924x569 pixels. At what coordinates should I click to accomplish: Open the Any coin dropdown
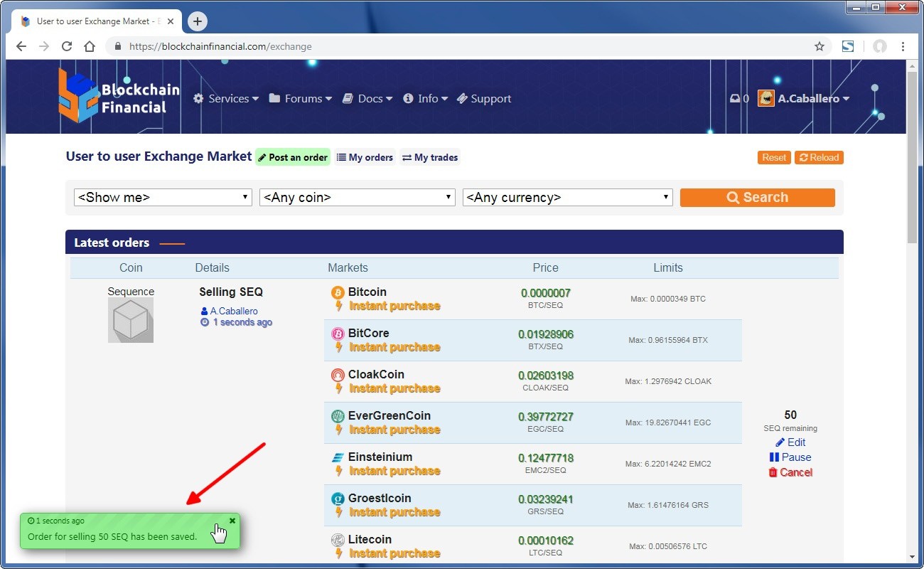click(357, 198)
